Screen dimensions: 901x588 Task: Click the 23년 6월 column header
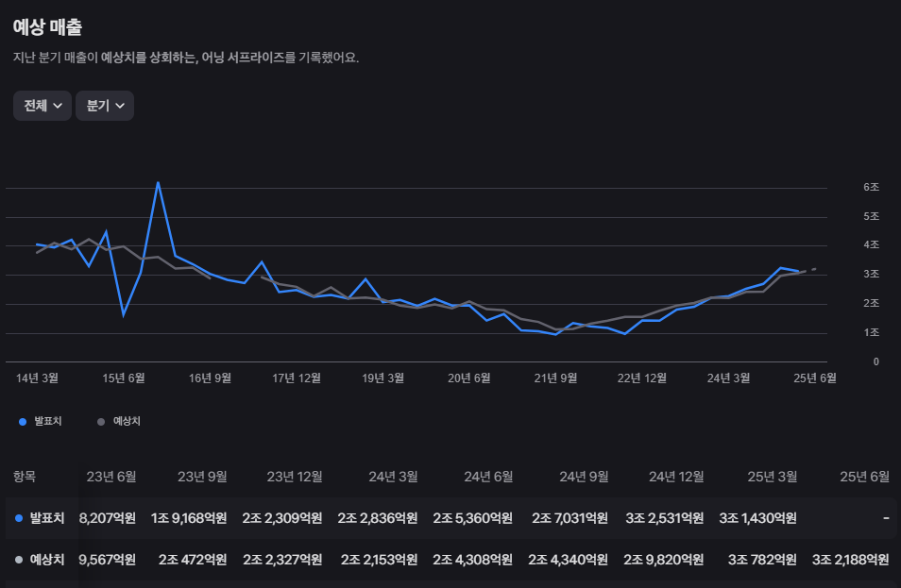pyautogui.click(x=111, y=477)
